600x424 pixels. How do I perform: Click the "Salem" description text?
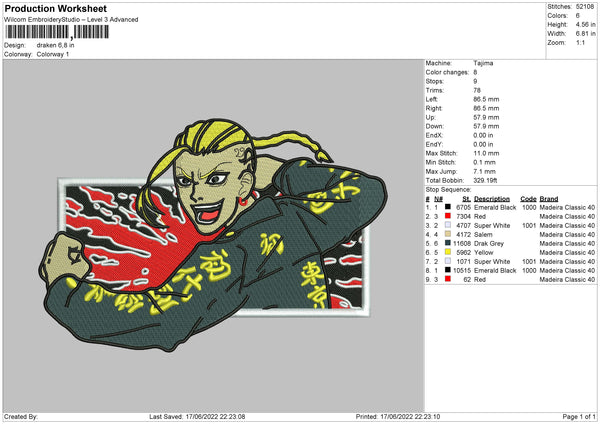point(483,235)
